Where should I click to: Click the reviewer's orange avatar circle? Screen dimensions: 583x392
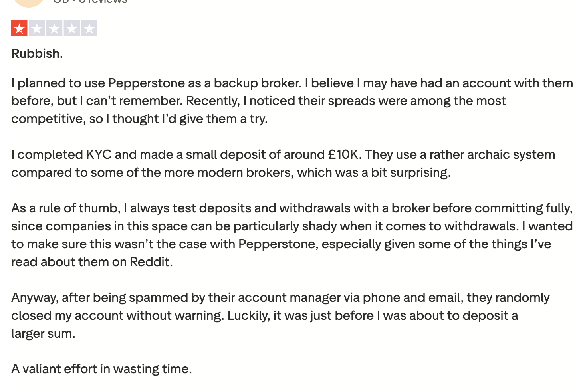pos(28,2)
